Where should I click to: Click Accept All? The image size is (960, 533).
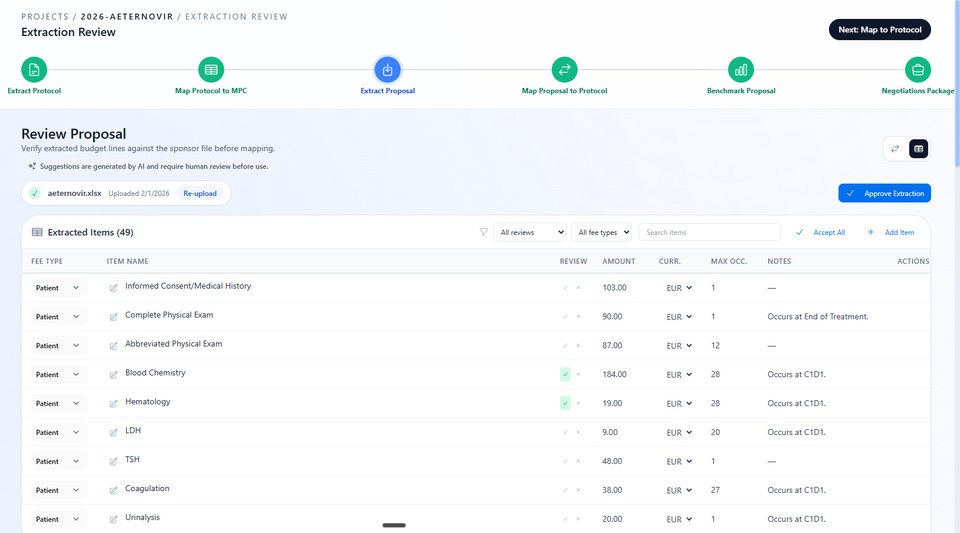[x=820, y=233]
